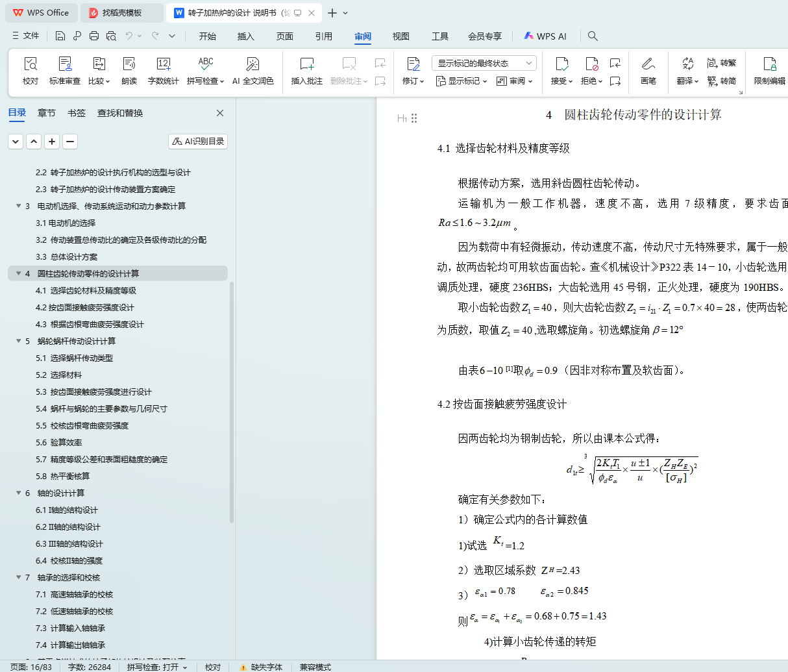Click the 缺失字体 missing fonts warning
This screenshot has height=672, width=788.
click(x=261, y=667)
